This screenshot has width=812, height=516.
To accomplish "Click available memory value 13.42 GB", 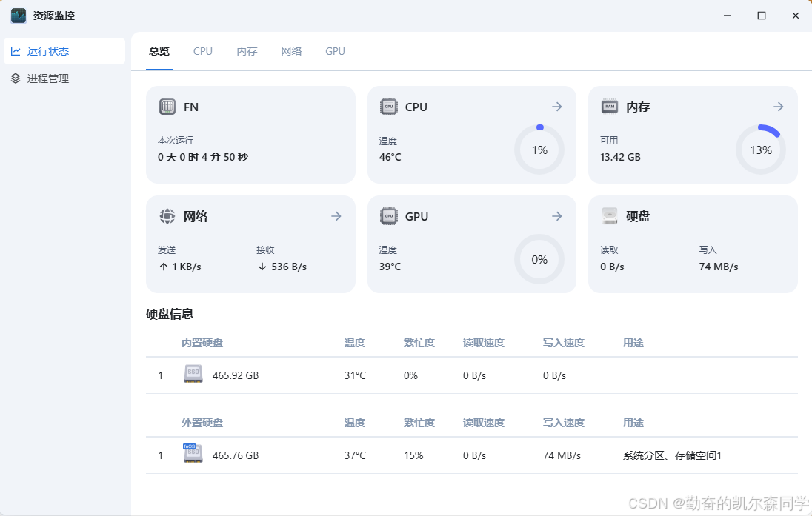I will (x=620, y=157).
